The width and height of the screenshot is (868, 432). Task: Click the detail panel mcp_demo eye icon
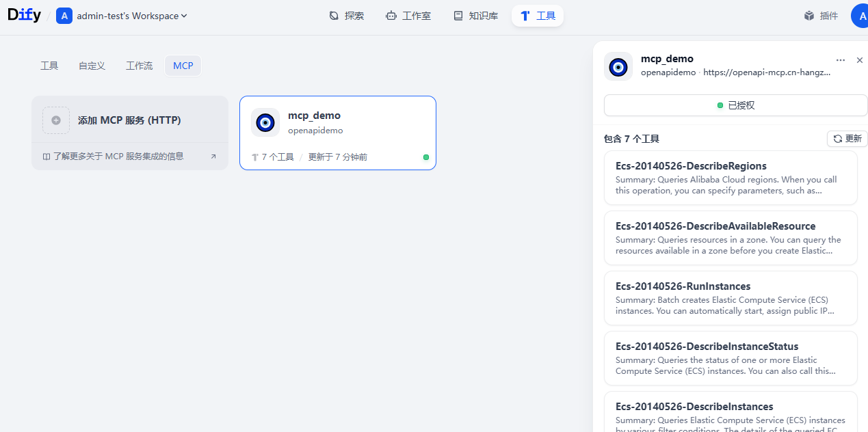(618, 66)
